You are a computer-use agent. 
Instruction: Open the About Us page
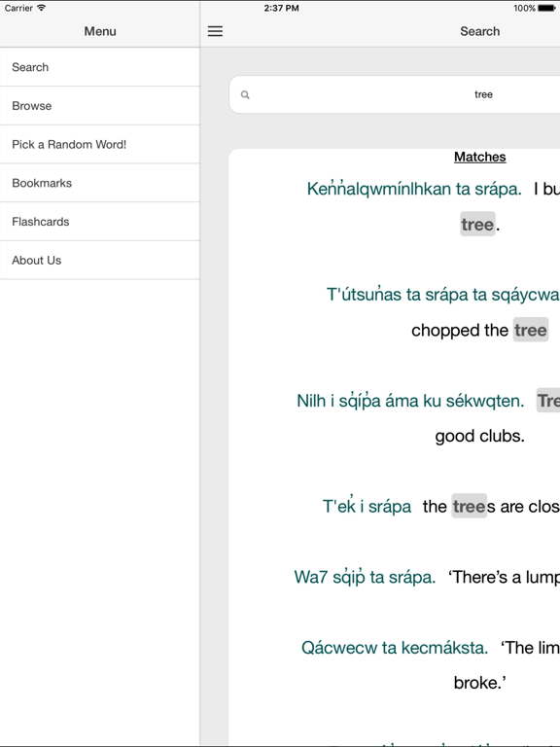coord(100,260)
